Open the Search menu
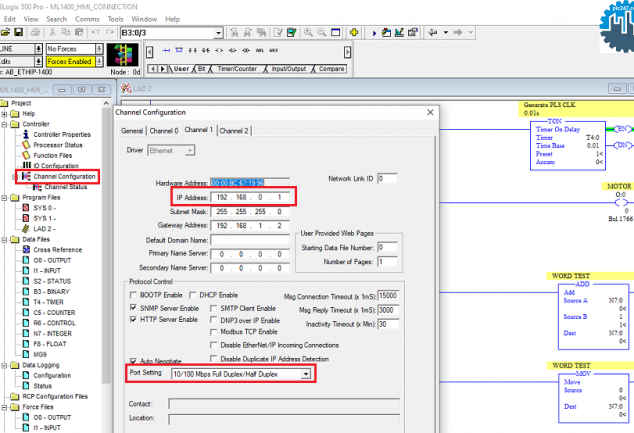 coord(56,19)
